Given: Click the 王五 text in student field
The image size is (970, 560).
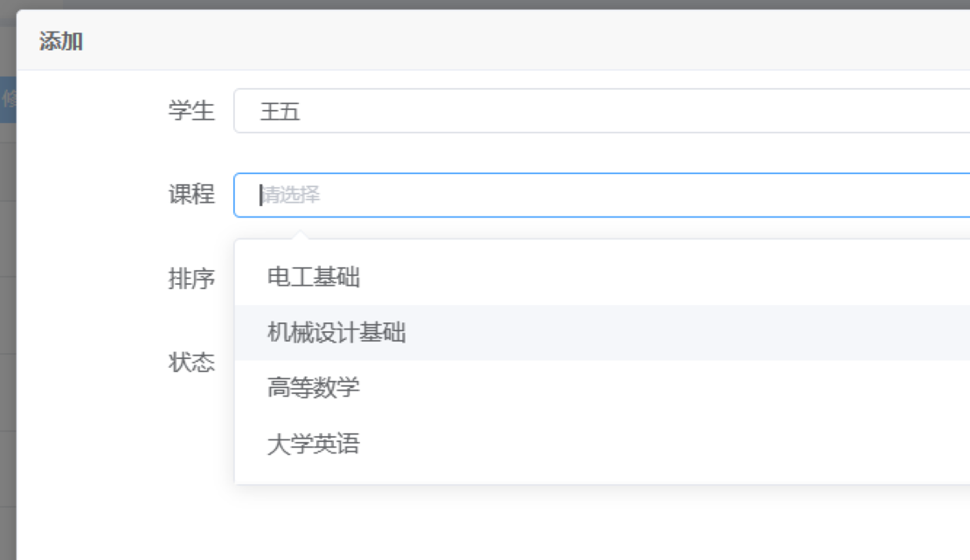Looking at the screenshot, I should click(281, 112).
